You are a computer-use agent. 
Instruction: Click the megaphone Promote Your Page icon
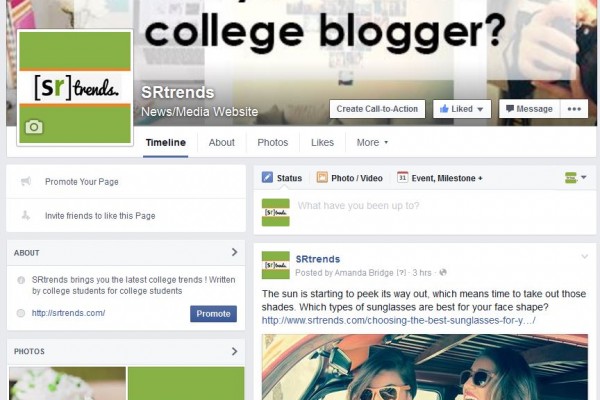(x=26, y=181)
